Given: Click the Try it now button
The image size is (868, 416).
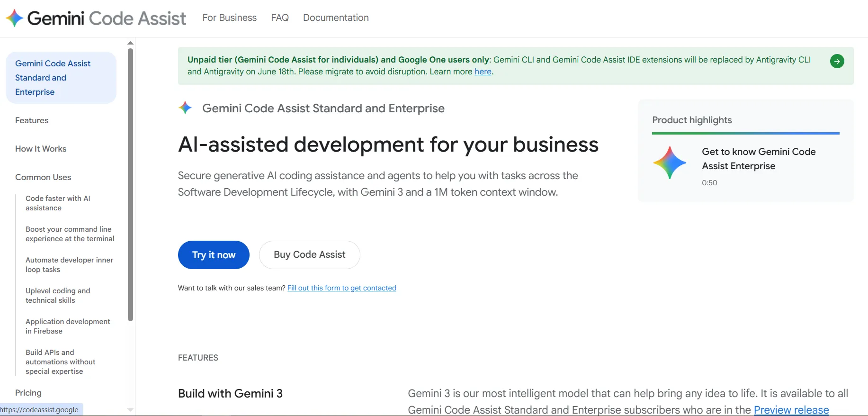Looking at the screenshot, I should tap(214, 255).
